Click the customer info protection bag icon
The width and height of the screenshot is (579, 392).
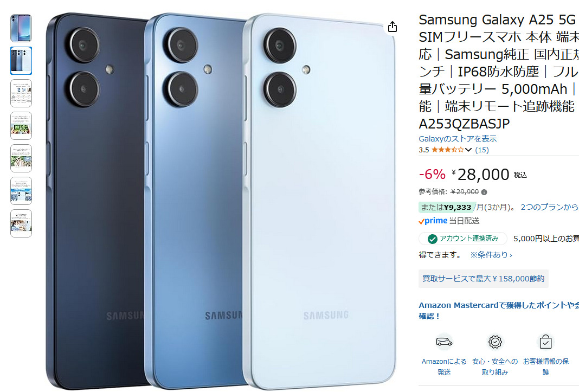(x=545, y=342)
